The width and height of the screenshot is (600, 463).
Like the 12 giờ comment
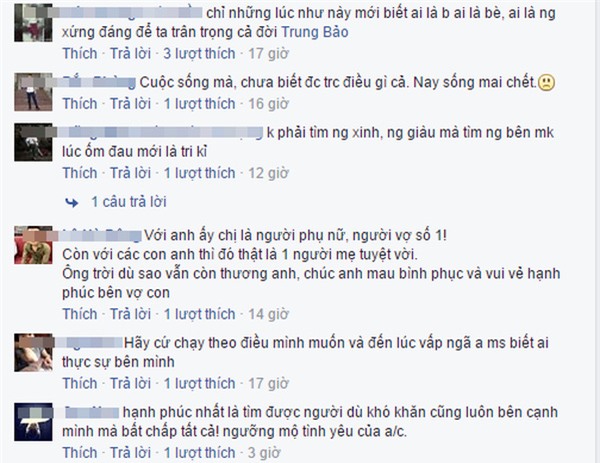(x=80, y=173)
